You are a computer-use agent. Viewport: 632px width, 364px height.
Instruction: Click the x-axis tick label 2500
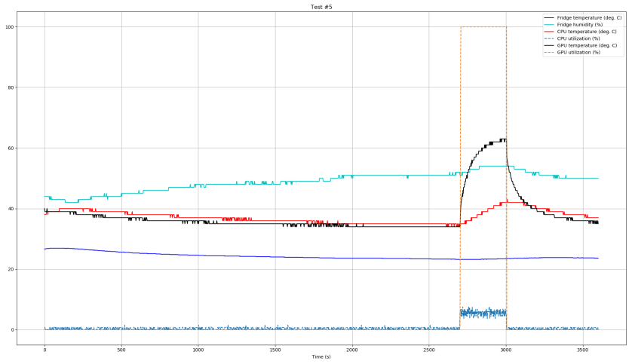tap(428, 350)
